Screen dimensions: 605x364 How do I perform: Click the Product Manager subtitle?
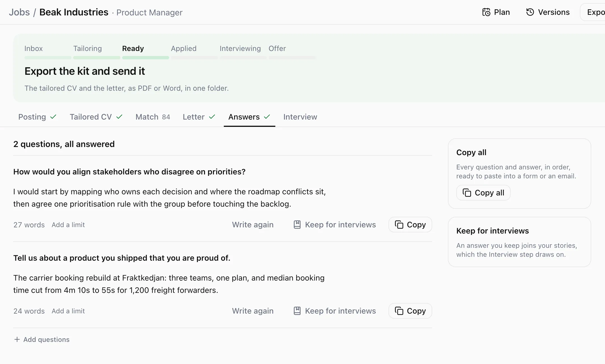pyautogui.click(x=149, y=13)
